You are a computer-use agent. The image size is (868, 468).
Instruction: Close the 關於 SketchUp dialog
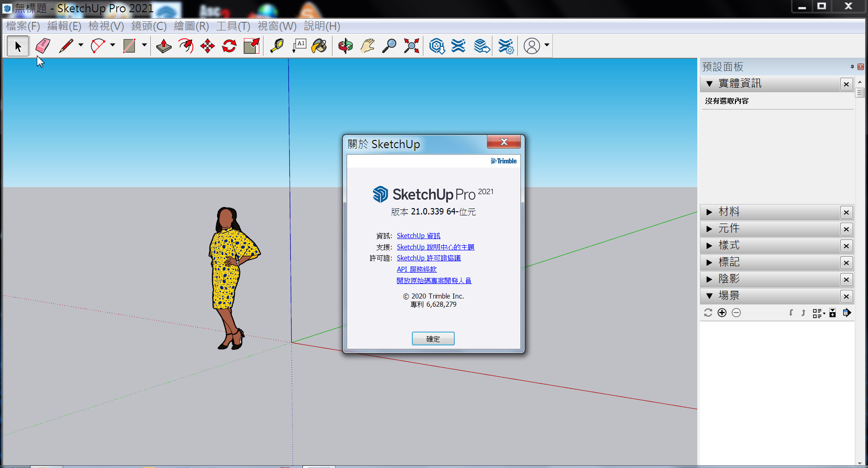pyautogui.click(x=504, y=142)
